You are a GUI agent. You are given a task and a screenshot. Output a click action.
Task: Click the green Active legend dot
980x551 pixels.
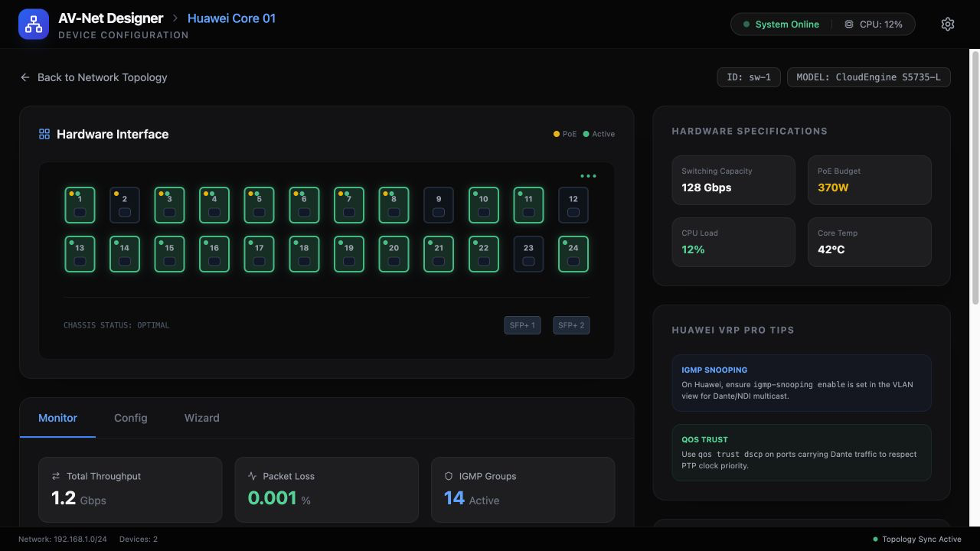586,134
